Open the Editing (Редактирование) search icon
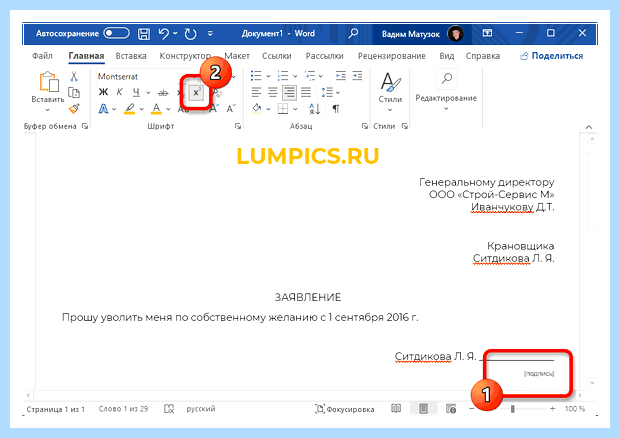 (x=446, y=79)
